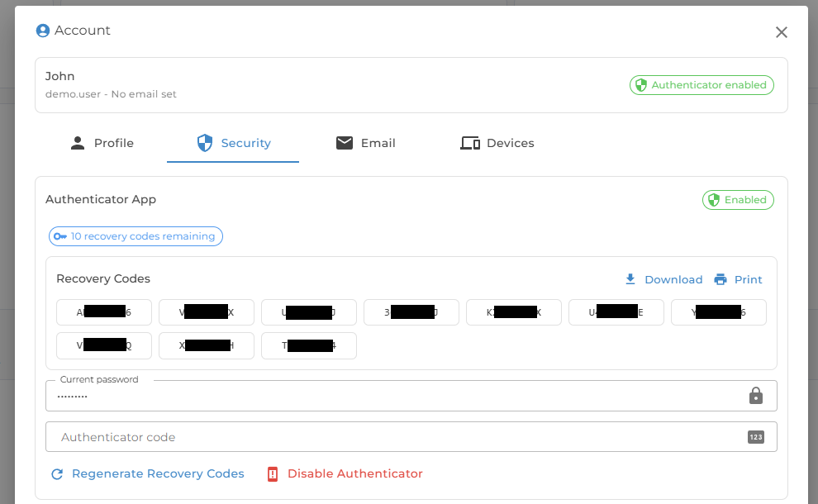
Task: Click the Enabled shield badge
Action: [x=738, y=200]
